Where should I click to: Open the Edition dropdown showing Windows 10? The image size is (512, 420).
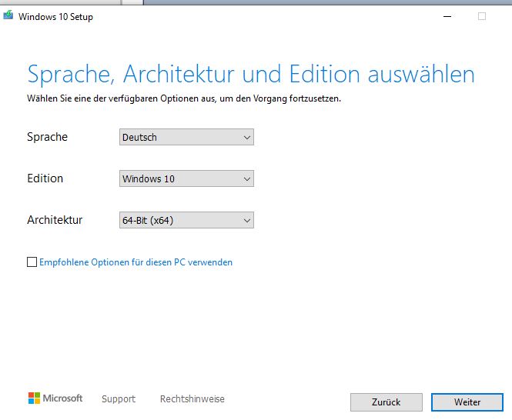click(x=186, y=178)
